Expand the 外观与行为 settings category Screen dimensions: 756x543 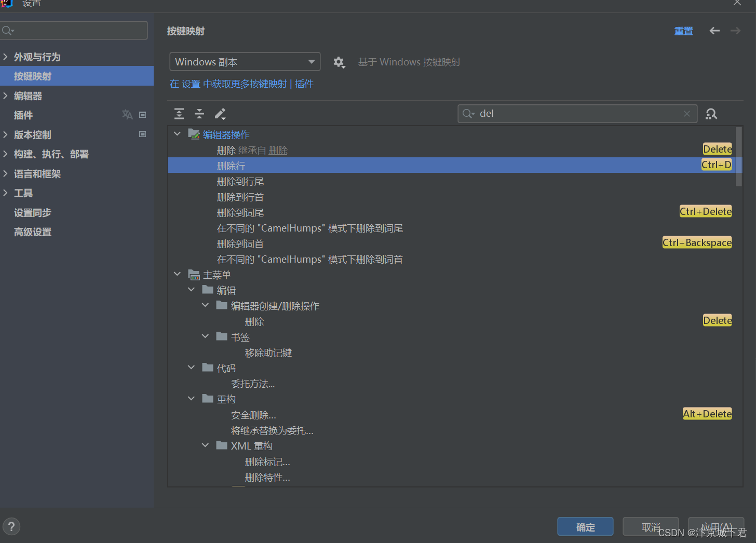point(5,57)
